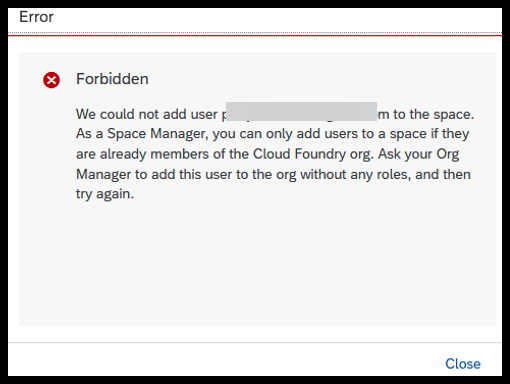Click the 'Cloud Foundry org' text

pyautogui.click(x=312, y=154)
